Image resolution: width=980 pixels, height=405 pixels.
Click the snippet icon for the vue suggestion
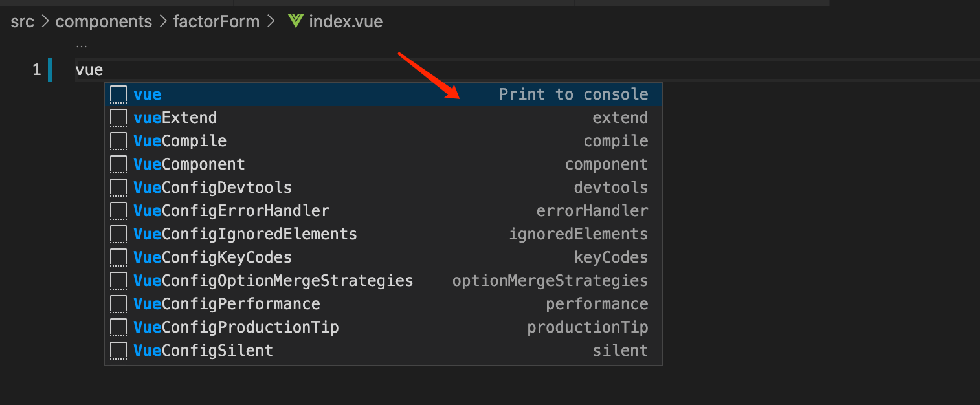tap(118, 94)
